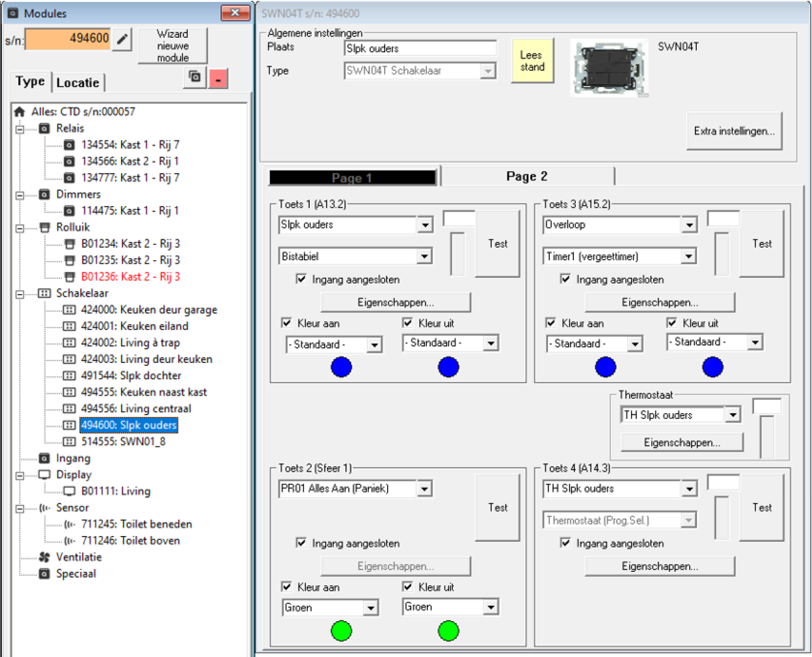Click icon of switch 424000 Keuken deur garage

(69, 310)
